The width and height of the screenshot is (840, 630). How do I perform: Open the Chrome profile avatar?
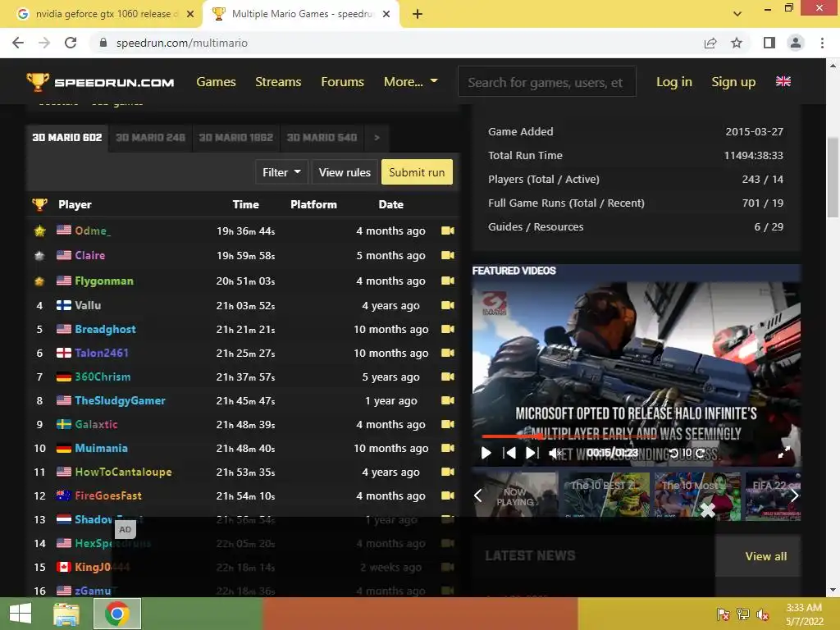pos(796,43)
